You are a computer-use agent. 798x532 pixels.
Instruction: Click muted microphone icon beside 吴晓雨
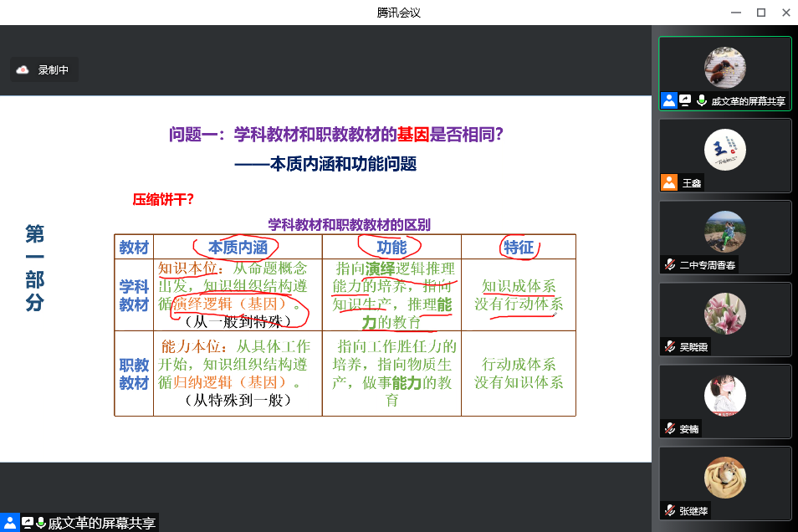[x=670, y=346]
